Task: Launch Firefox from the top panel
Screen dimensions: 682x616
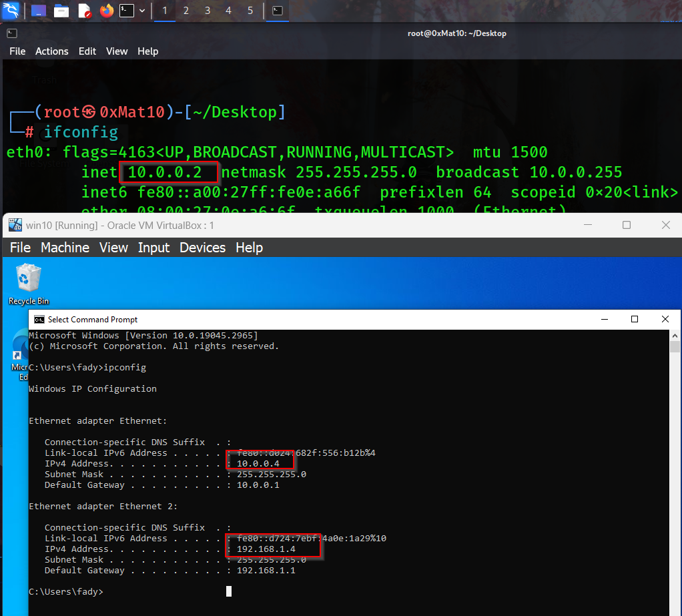Action: (106, 11)
